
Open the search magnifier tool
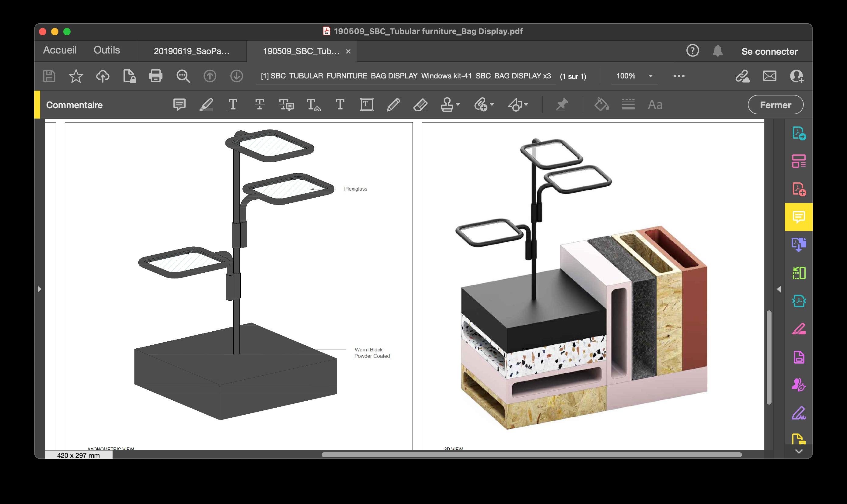(183, 76)
